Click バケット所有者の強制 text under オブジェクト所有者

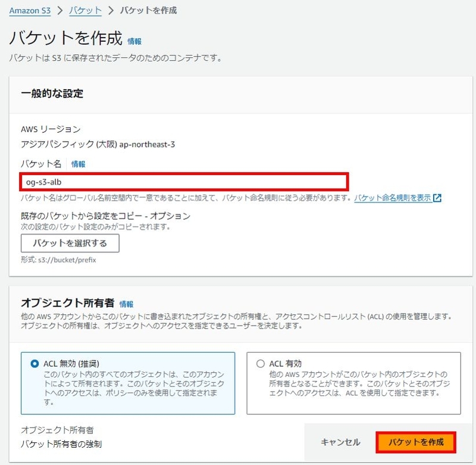click(x=61, y=444)
